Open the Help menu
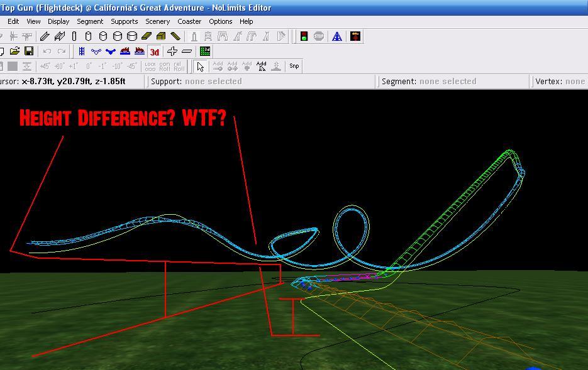The width and height of the screenshot is (588, 370). [x=247, y=21]
